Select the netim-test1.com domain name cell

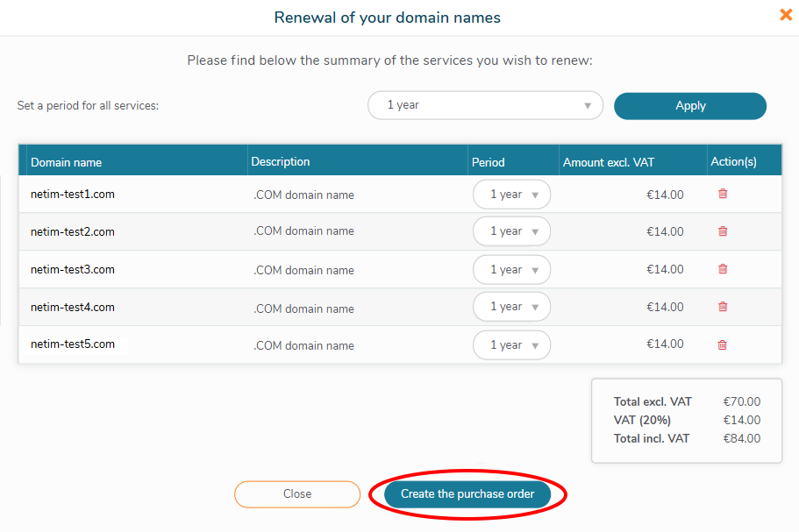tap(73, 195)
